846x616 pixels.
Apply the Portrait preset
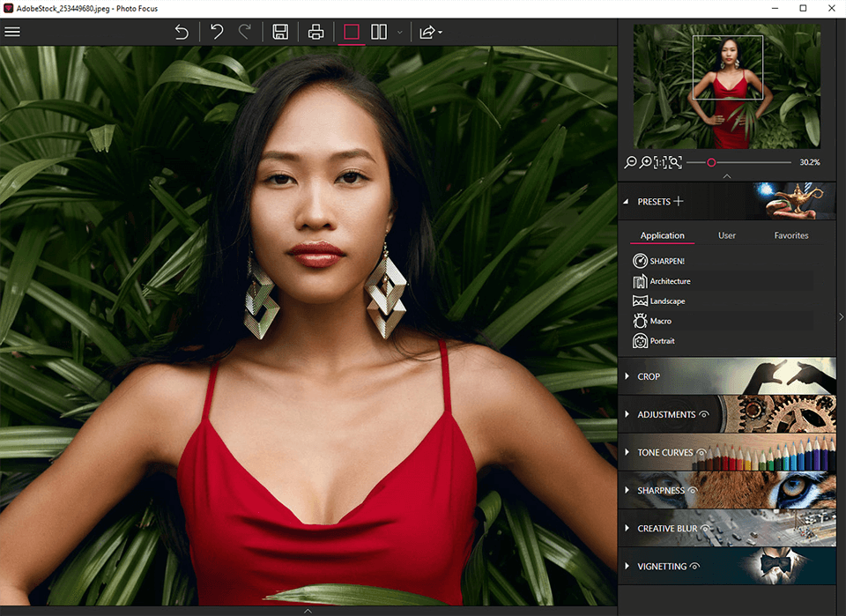[662, 341]
